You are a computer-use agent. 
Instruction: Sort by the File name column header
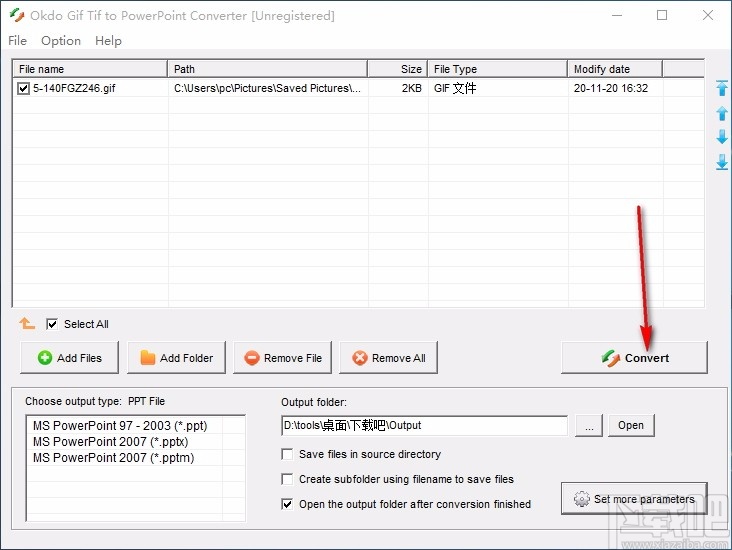(90, 69)
